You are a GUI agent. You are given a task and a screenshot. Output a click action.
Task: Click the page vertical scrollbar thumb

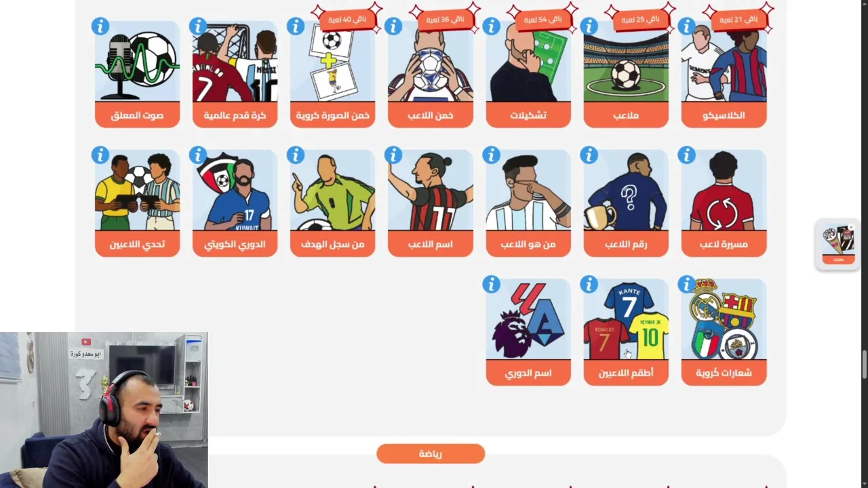pyautogui.click(x=864, y=365)
